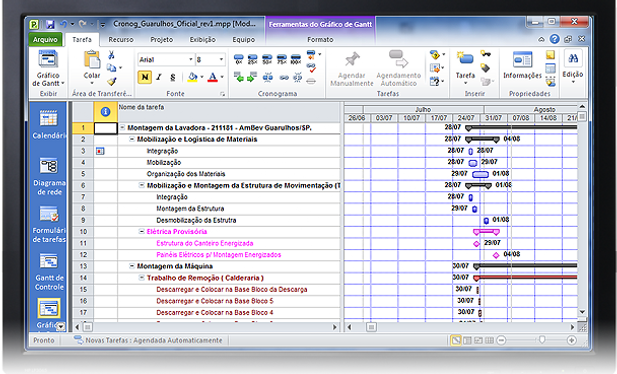Click the Agendar Manualmente pushpin icon
Screen dimensions: 617x374
pyautogui.click(x=352, y=59)
